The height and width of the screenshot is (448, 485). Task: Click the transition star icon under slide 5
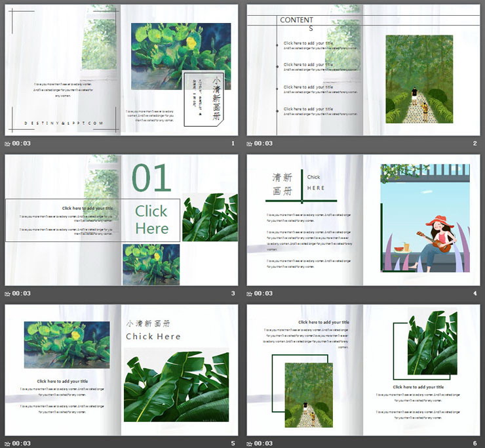[8, 444]
